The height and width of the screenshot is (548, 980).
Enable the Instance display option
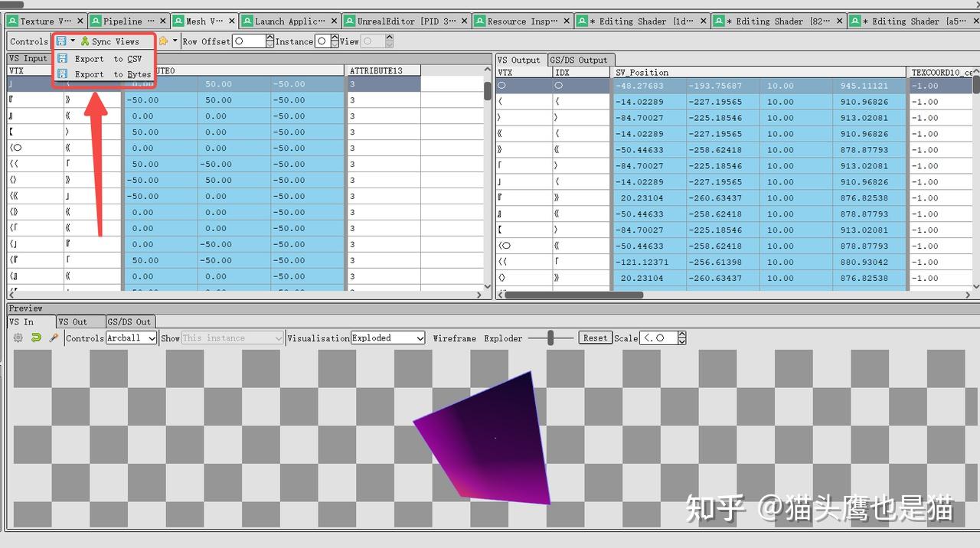322,41
